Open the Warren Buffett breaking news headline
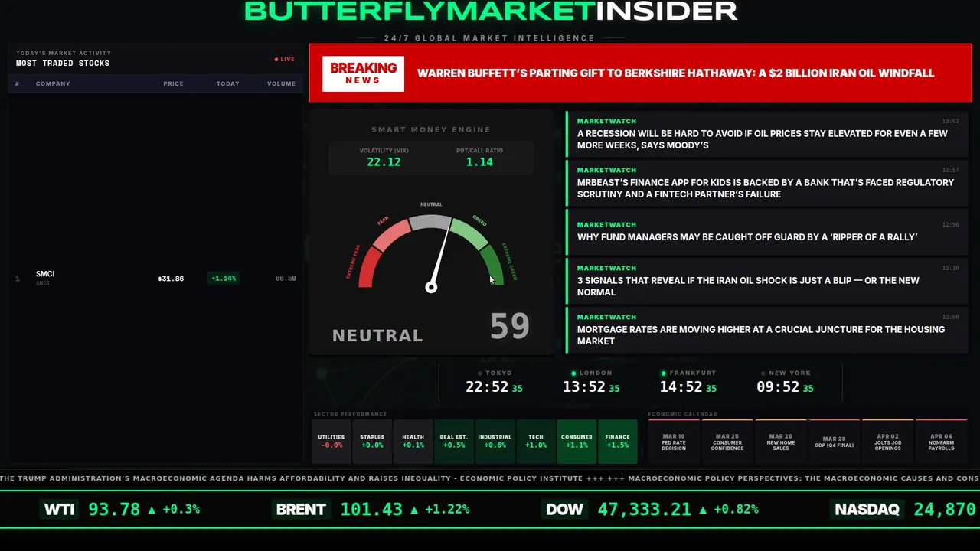 675,73
